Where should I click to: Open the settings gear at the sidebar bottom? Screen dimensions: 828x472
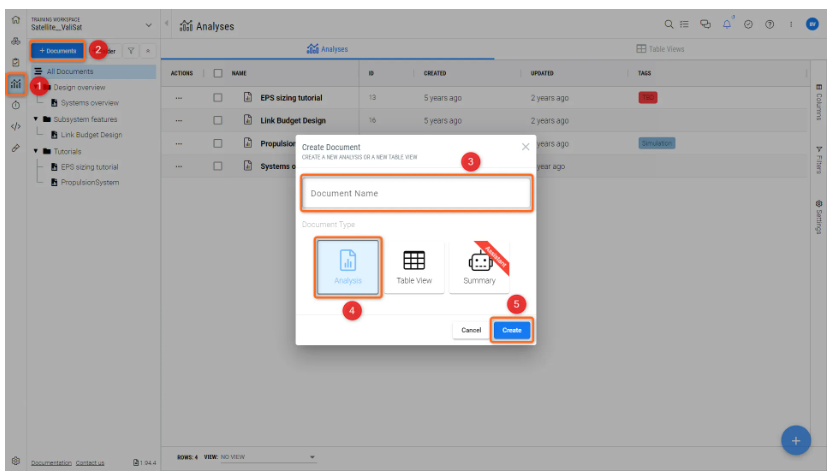[x=16, y=460]
